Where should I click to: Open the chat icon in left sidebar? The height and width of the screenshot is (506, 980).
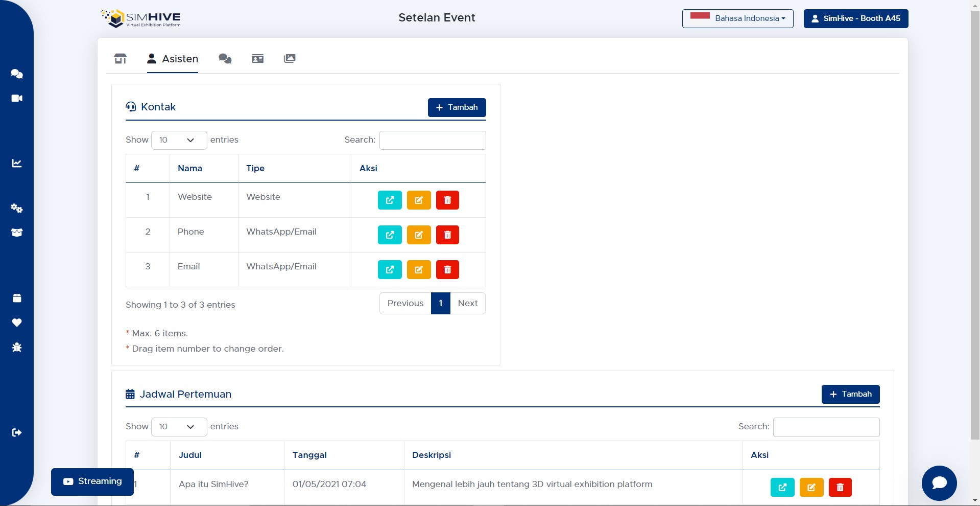point(17,74)
